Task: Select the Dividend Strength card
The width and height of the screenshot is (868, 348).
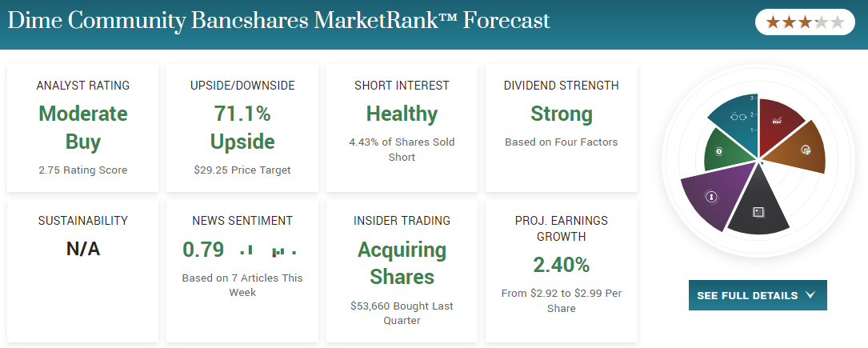Action: (x=561, y=128)
